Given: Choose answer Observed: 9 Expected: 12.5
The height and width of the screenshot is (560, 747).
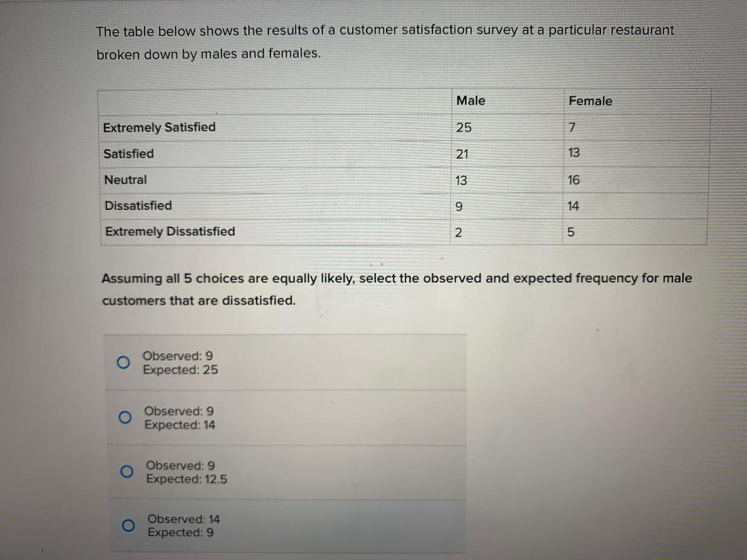Looking at the screenshot, I should (126, 472).
